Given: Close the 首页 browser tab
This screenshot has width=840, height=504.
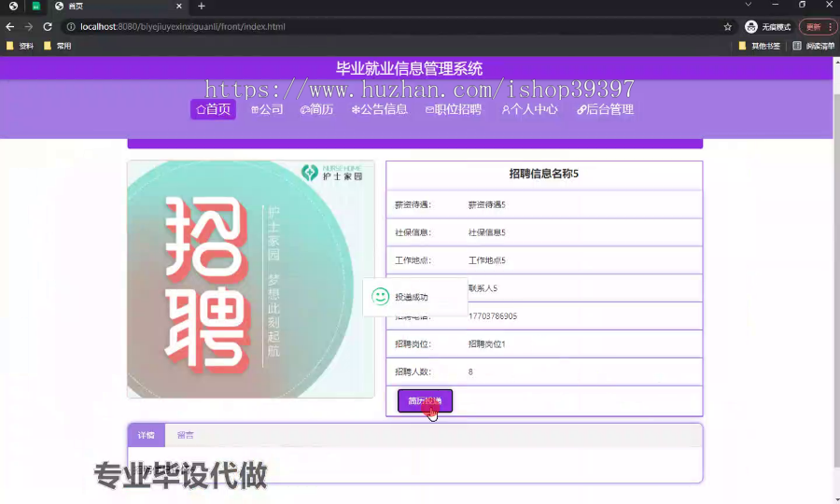Looking at the screenshot, I should point(179,6).
